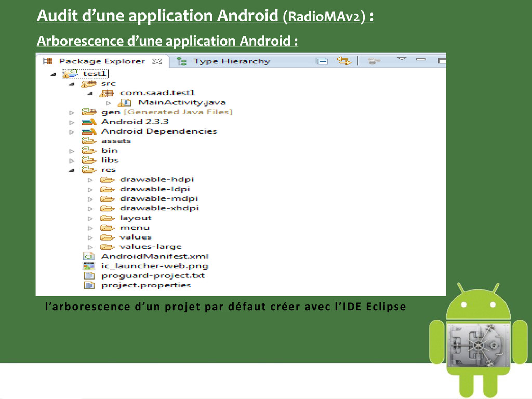
Task: Select ic_launcher-web.png file name
Action: point(155,266)
